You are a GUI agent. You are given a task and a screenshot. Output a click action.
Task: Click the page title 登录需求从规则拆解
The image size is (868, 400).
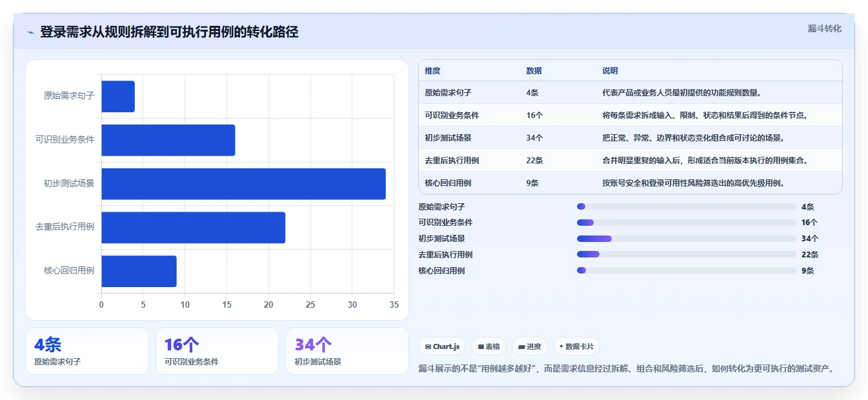click(x=169, y=32)
